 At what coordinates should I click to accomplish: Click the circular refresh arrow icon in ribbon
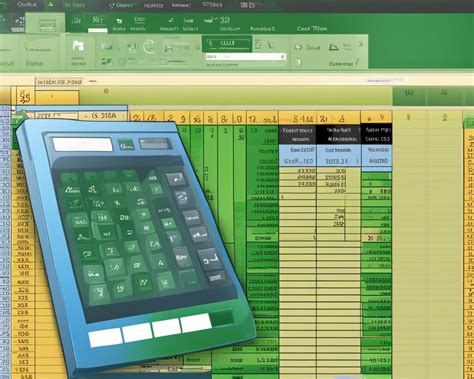point(148,46)
